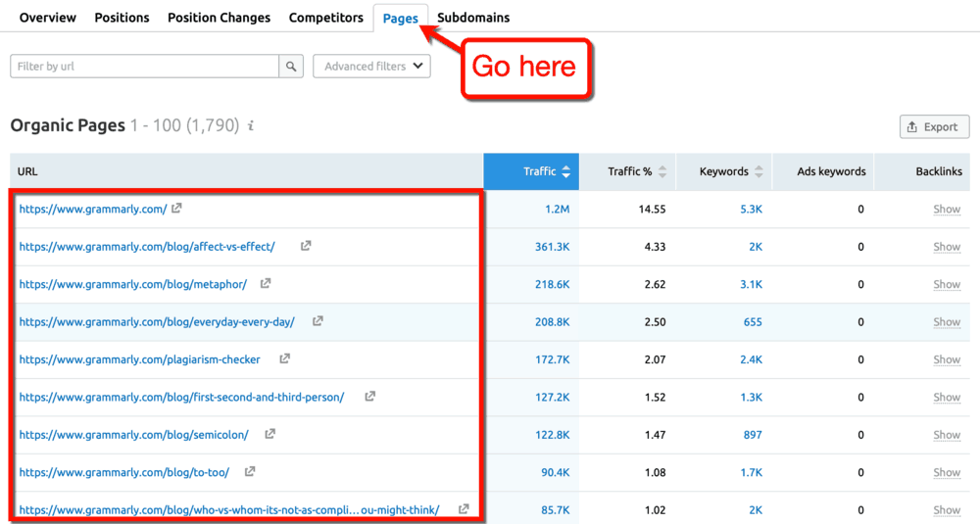Screen dimensions: 980x524
Task: Show backlinks for to-too row
Action: click(947, 472)
